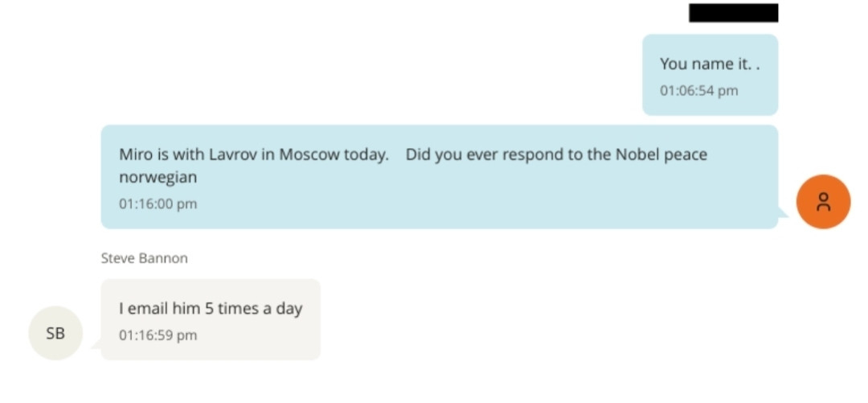Viewport: 868px width, 403px height.
Task: Click the tail pointer of Bannon's bubble
Action: click(x=96, y=345)
